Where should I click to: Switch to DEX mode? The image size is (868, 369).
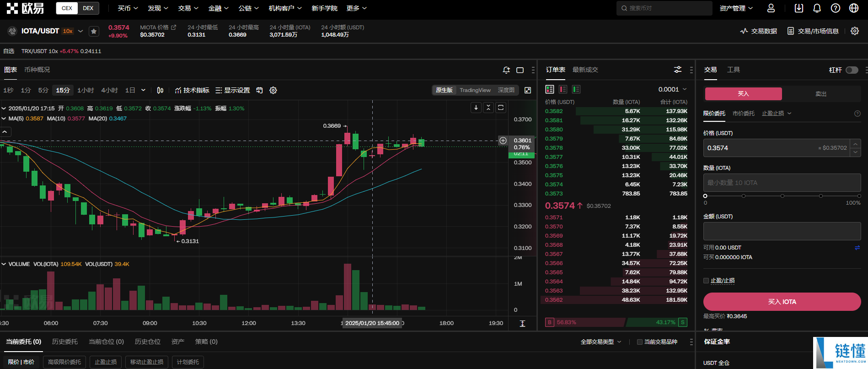[x=88, y=8]
